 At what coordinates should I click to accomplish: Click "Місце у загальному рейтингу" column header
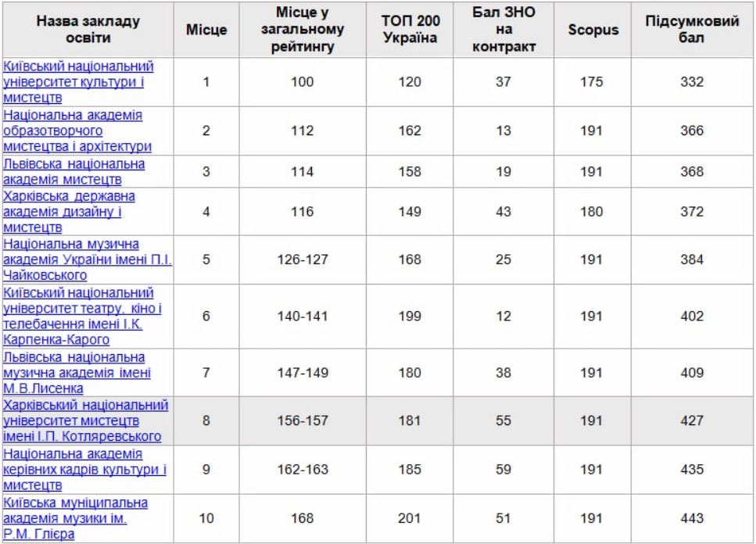pos(301,30)
